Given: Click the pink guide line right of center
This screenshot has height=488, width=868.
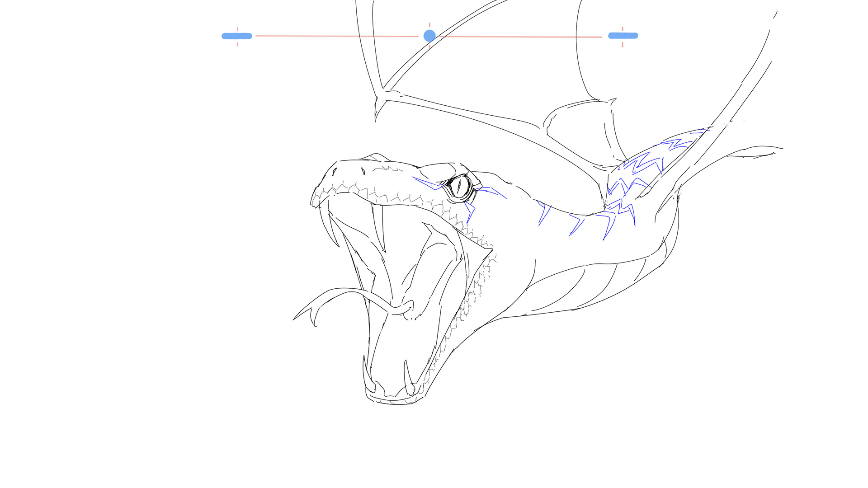Looking at the screenshot, I should click(x=520, y=37).
